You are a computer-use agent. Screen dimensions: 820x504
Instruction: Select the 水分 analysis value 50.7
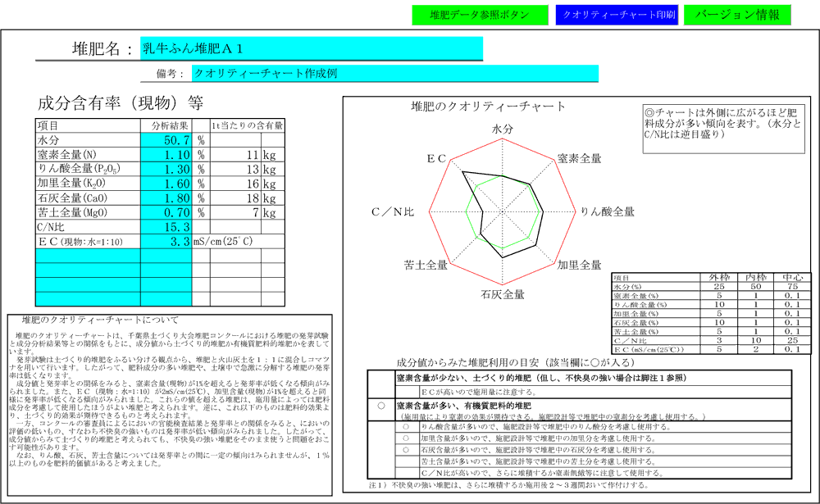click(166, 140)
